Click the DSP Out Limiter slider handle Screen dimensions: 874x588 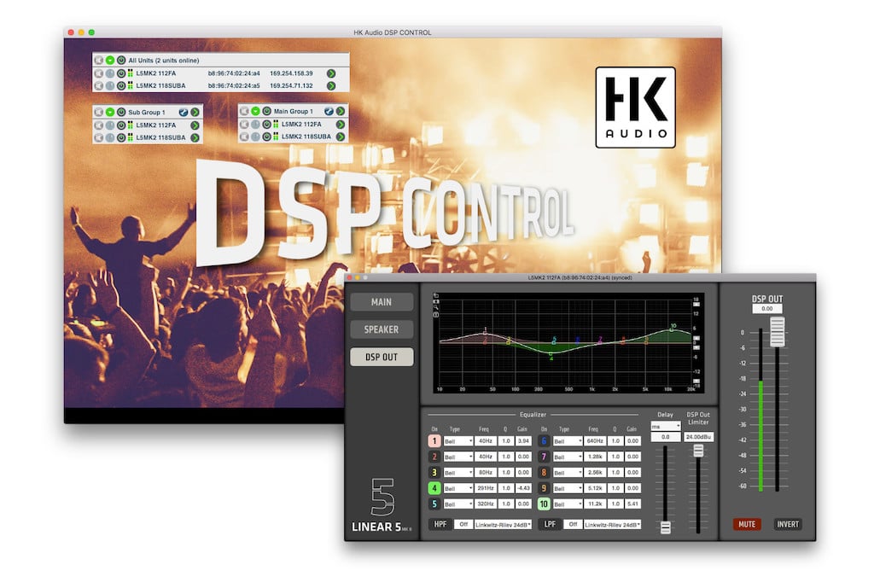[x=698, y=451]
